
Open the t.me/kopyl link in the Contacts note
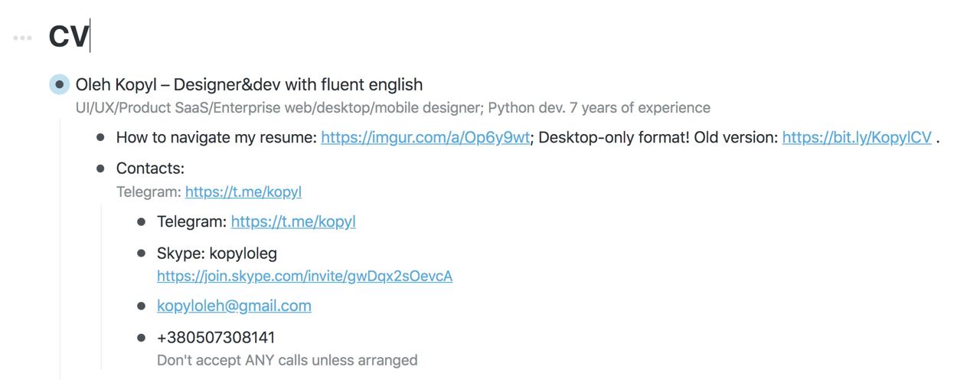(x=243, y=192)
